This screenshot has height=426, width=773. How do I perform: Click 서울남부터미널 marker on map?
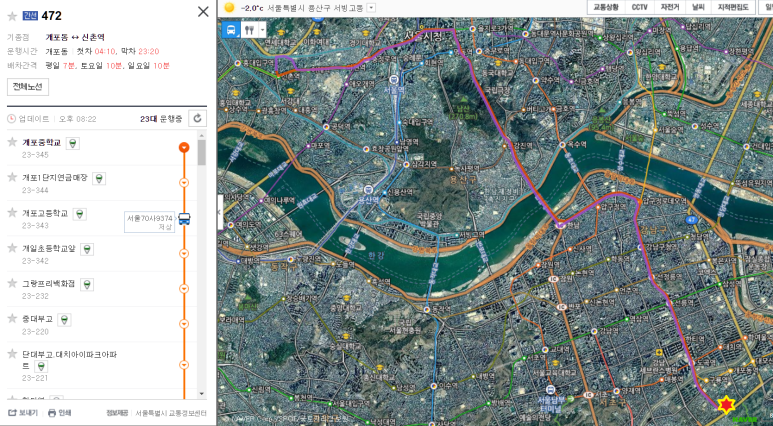point(551,389)
